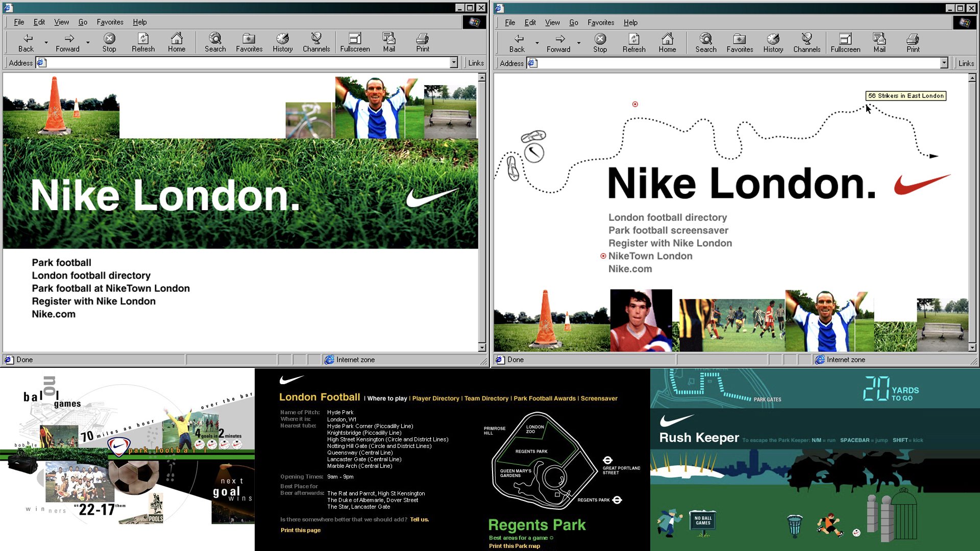Expand Forward history dropdown in right browser
This screenshot has height=551, width=980.
tap(579, 43)
